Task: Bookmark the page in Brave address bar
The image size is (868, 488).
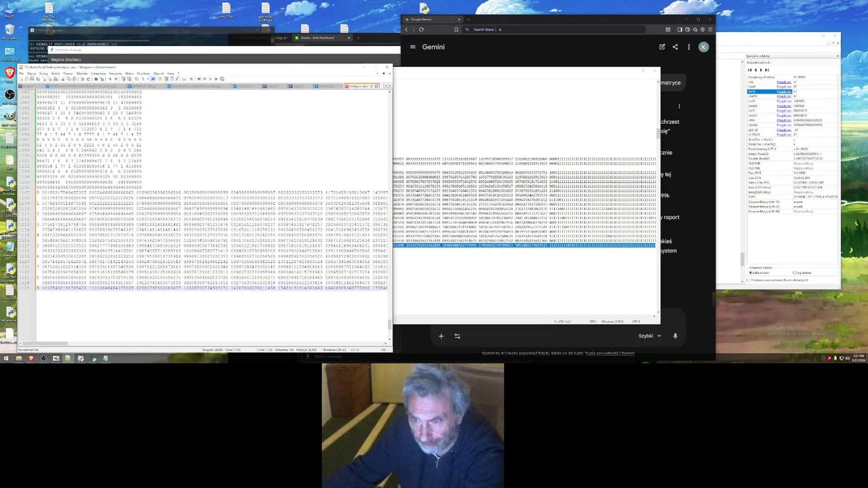Action: [456, 30]
